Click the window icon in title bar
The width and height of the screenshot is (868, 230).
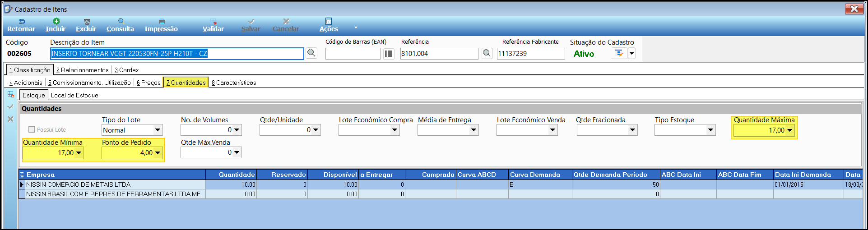9,9
